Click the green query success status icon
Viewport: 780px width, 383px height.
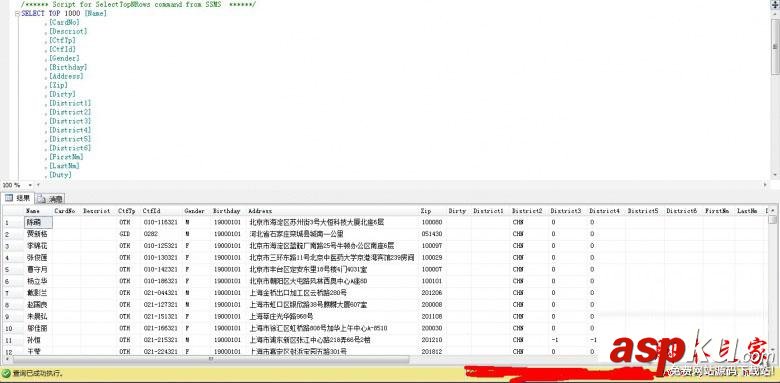[x=6, y=373]
